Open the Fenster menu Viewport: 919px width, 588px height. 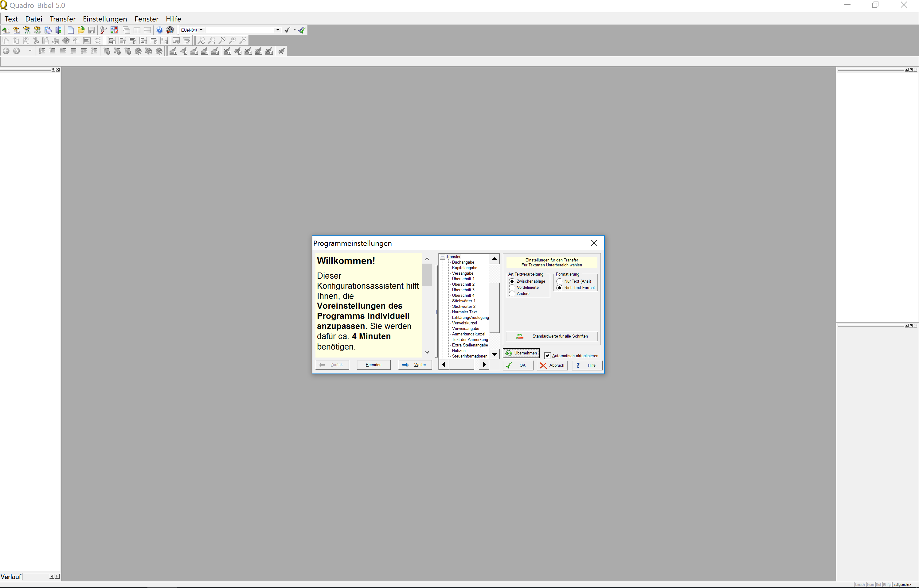coord(146,19)
